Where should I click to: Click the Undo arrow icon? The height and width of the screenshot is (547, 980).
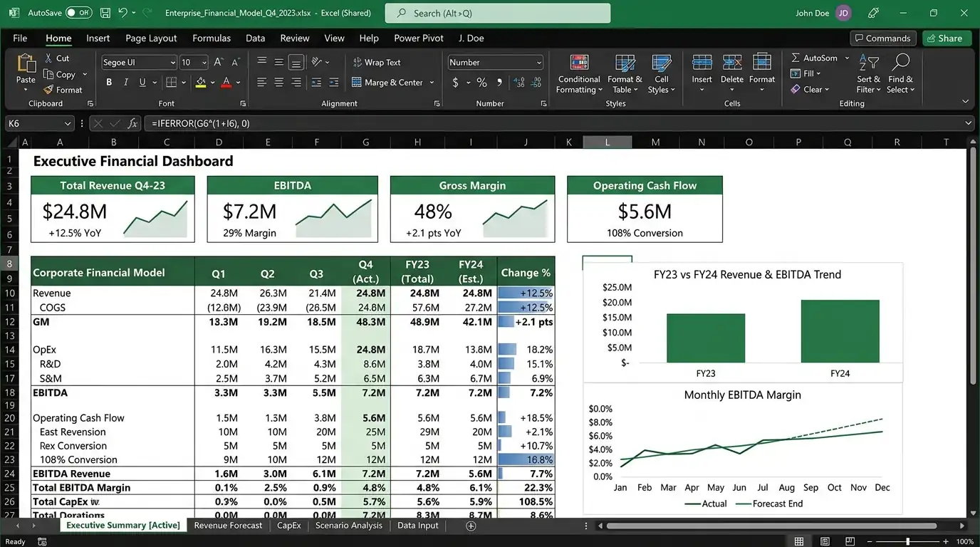[123, 13]
